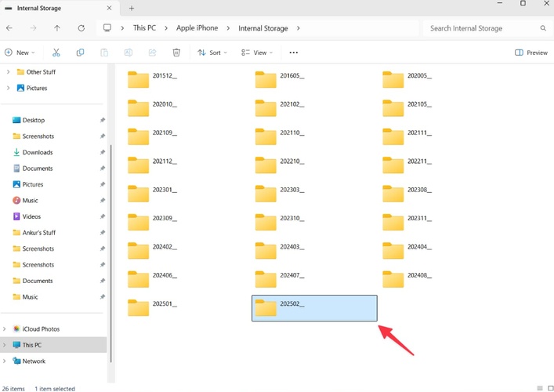Select the 202403__ folder
Image resolution: width=554 pixels, height=392 pixels.
point(280,251)
